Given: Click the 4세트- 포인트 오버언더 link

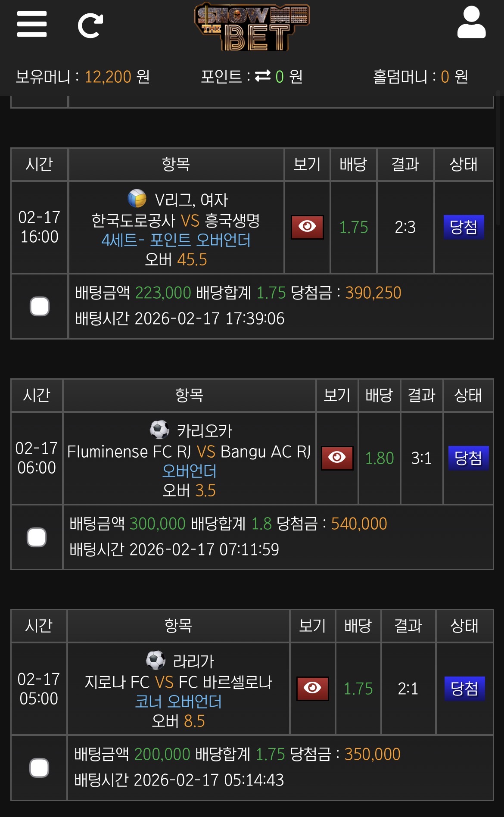Looking at the screenshot, I should tap(176, 240).
